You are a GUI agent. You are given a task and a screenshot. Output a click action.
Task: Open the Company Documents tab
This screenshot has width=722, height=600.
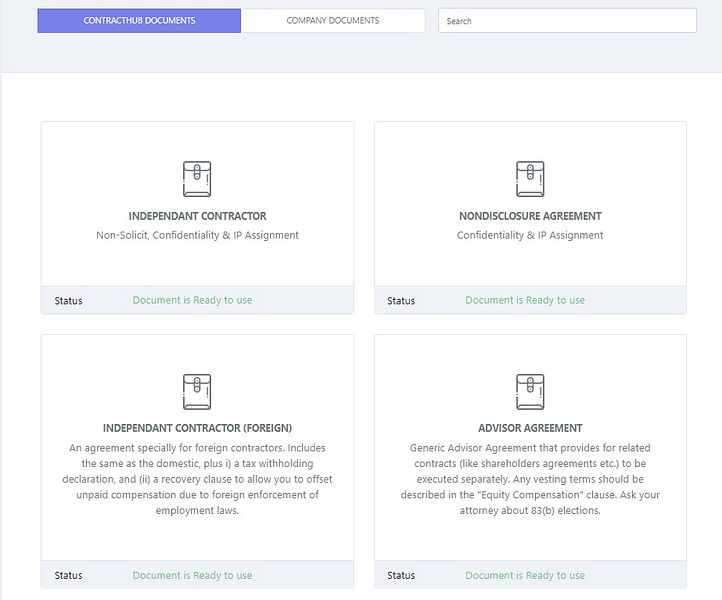coord(333,21)
